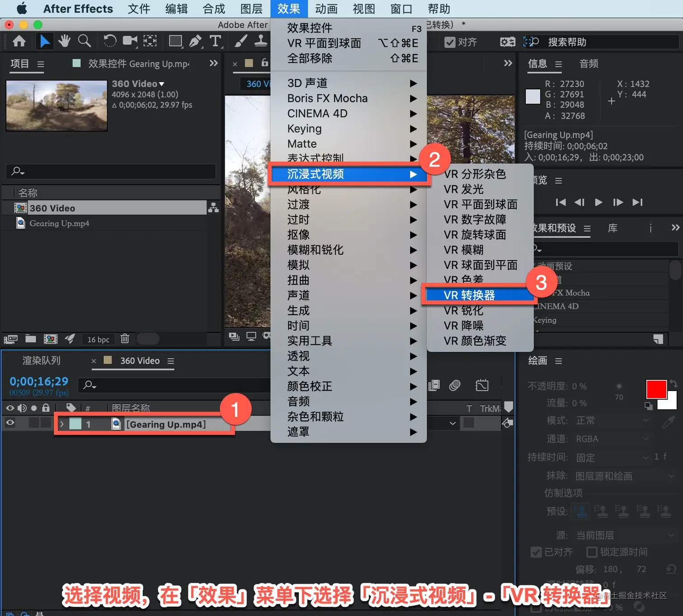The height and width of the screenshot is (616, 683).
Task: Click the lock column header icon
Action: click(46, 408)
